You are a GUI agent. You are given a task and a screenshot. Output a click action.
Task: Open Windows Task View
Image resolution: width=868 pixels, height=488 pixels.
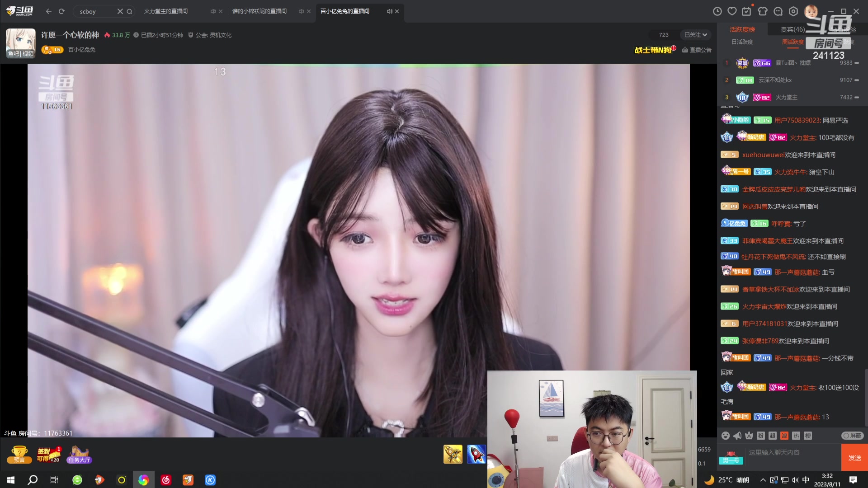(x=54, y=480)
